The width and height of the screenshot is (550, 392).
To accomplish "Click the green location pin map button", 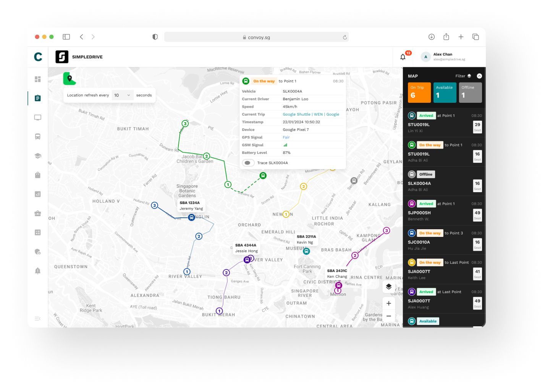I will 70,79.
